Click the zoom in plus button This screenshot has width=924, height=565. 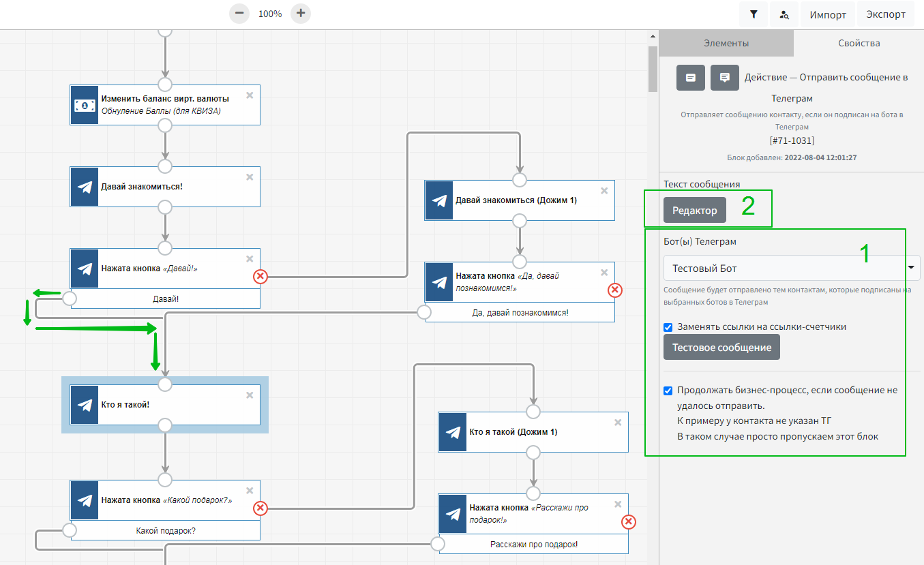tap(301, 14)
